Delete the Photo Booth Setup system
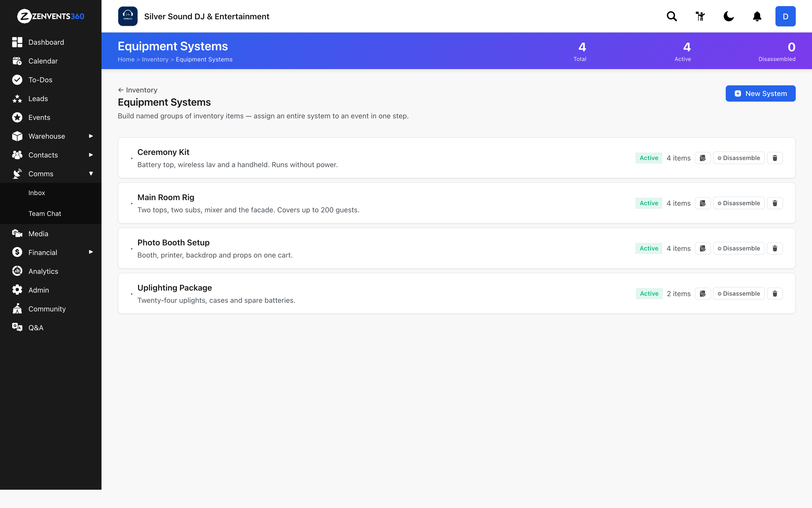This screenshot has height=508, width=812. [775, 249]
